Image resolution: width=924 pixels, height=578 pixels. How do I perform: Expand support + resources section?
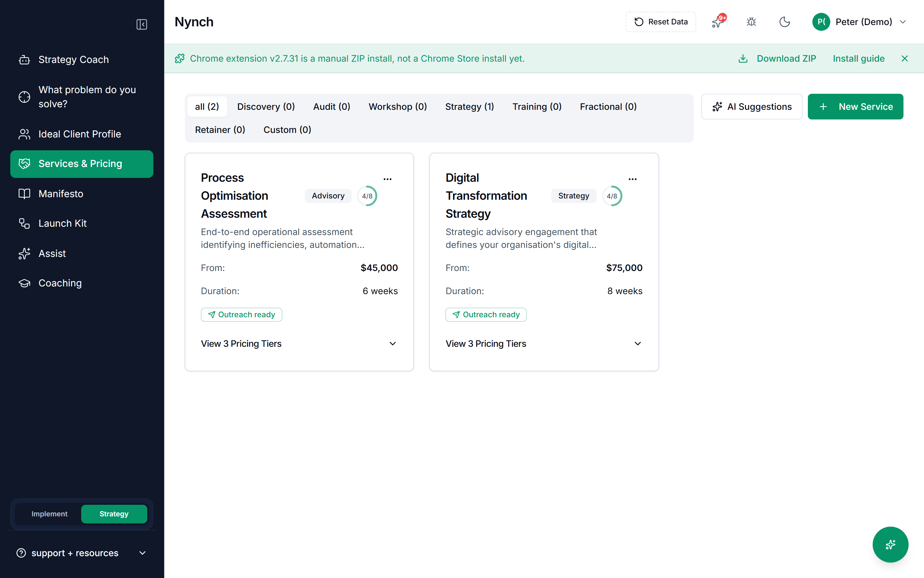click(x=82, y=553)
